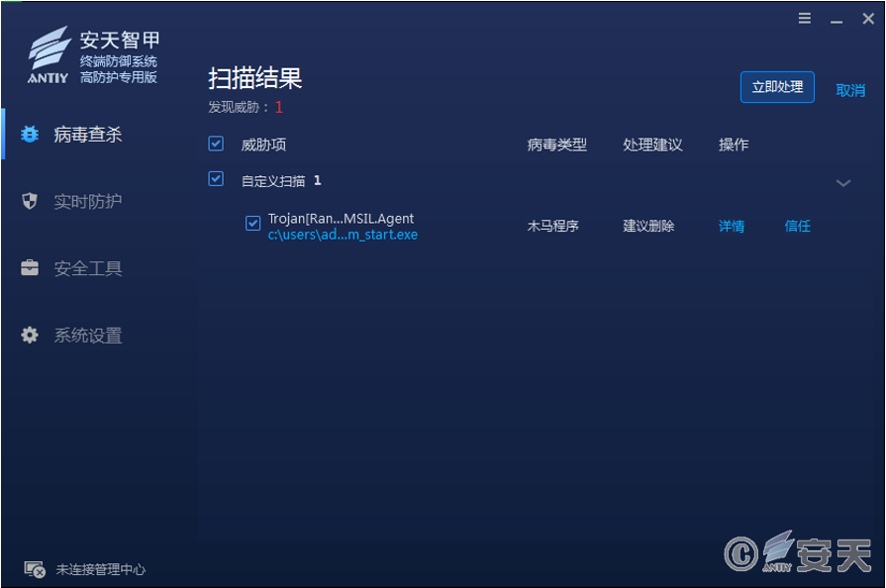Click the 病毒类型 column header

(x=556, y=145)
